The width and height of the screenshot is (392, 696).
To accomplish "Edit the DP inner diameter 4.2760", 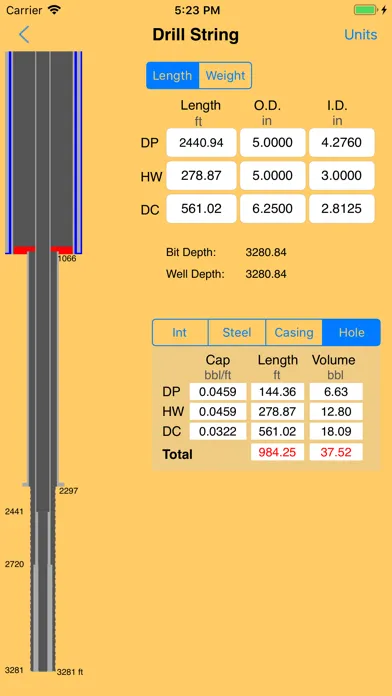I will click(342, 142).
